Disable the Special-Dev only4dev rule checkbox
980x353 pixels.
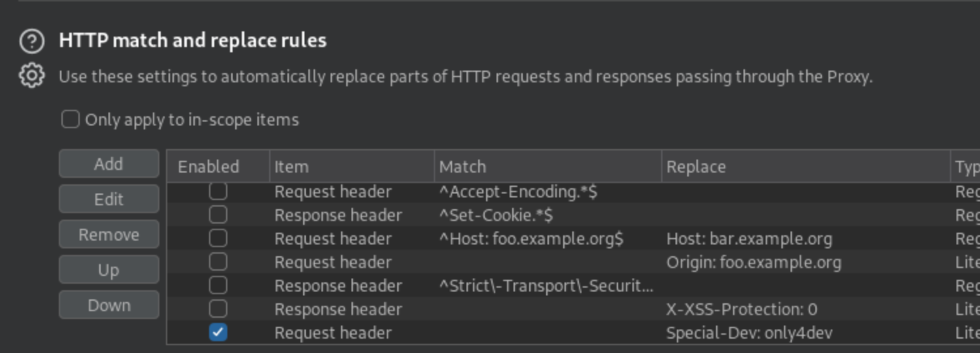[x=218, y=333]
